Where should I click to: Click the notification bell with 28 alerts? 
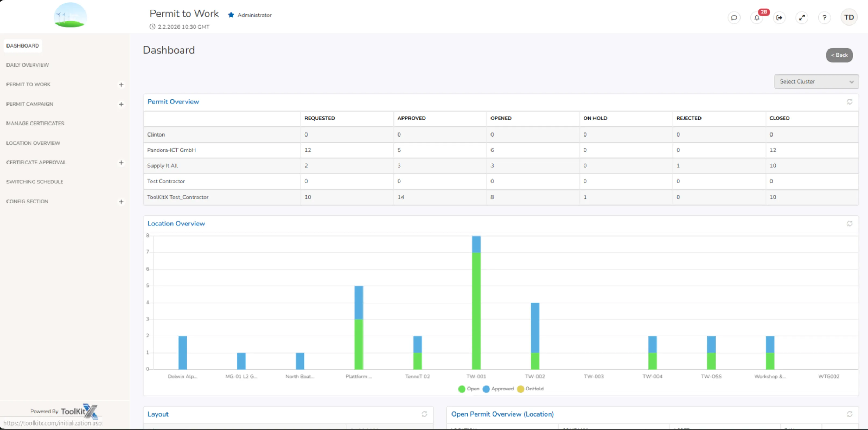tap(756, 17)
